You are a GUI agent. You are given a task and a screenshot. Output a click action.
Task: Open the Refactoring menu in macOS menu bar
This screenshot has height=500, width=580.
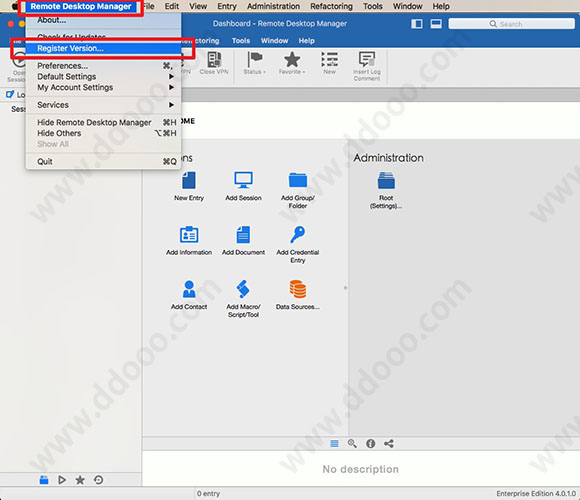[331, 6]
